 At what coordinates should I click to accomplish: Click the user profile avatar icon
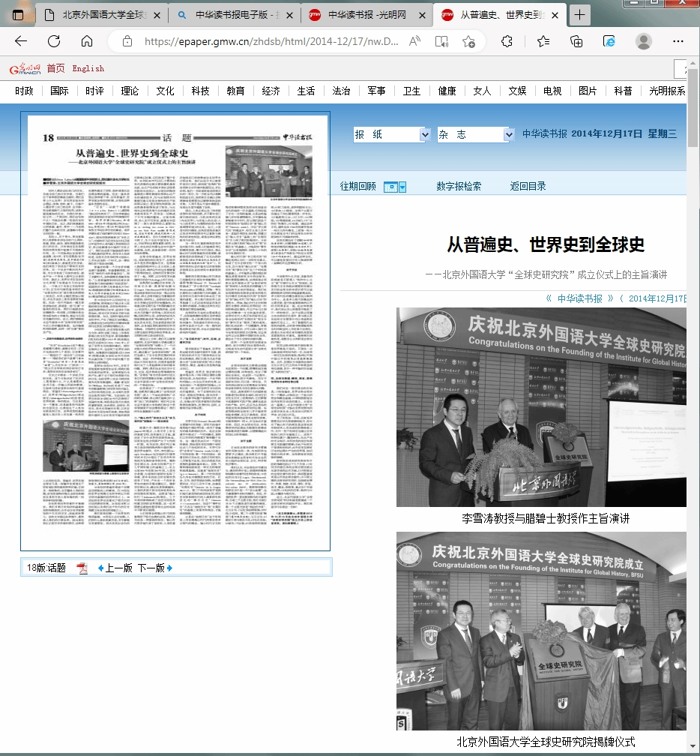(x=643, y=42)
